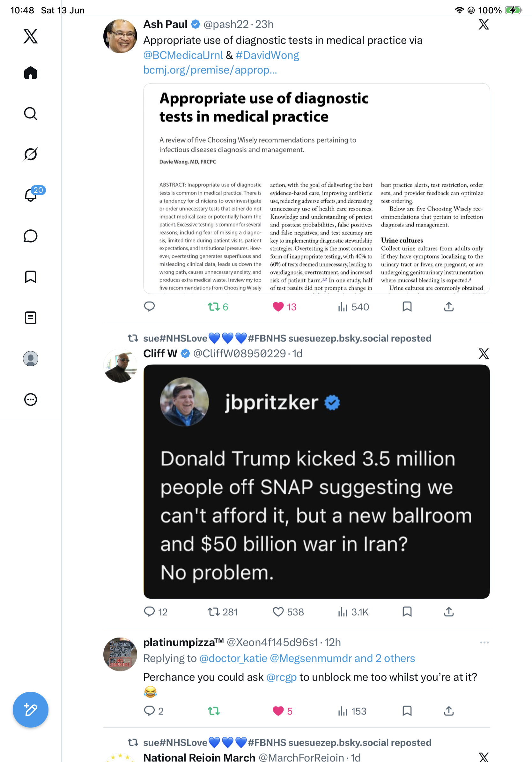Open share menu on Ash Paul's post
Viewport: 532px width, 762px height.
pos(449,307)
